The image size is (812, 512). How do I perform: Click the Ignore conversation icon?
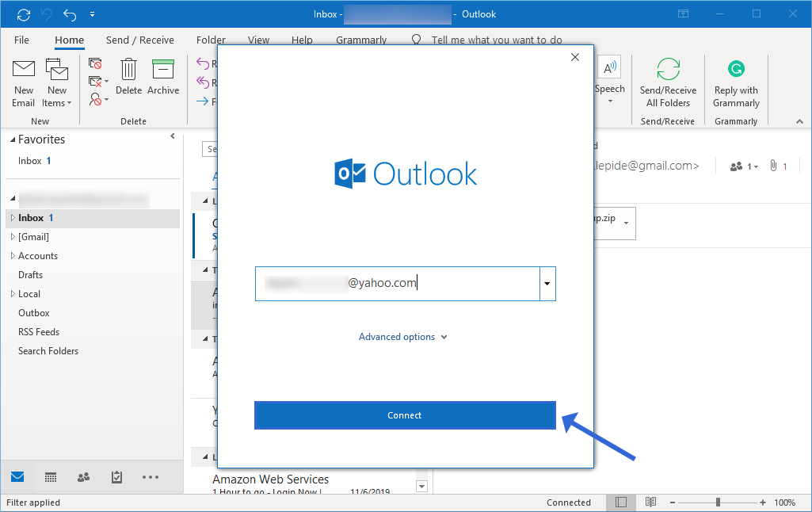tap(95, 63)
